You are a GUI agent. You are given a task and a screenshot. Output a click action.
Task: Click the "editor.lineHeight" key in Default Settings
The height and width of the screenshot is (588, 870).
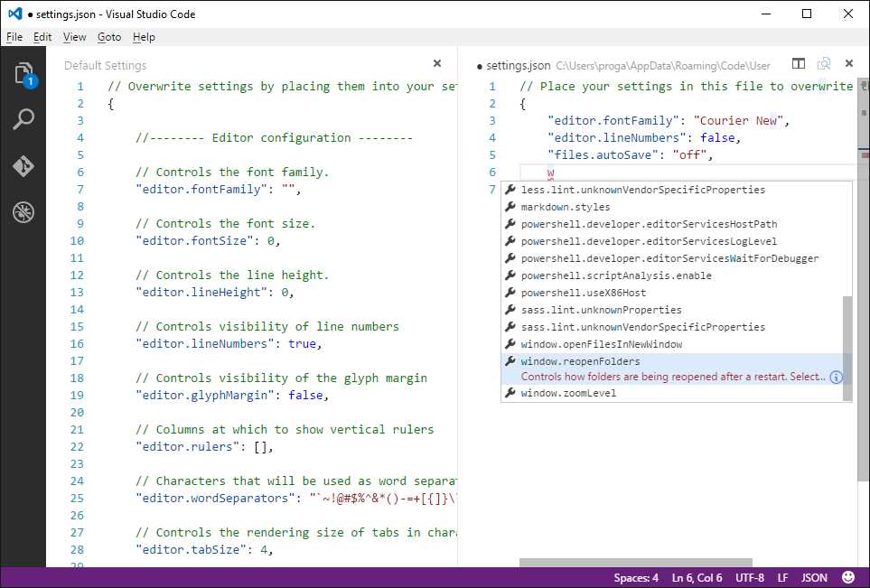tap(202, 293)
